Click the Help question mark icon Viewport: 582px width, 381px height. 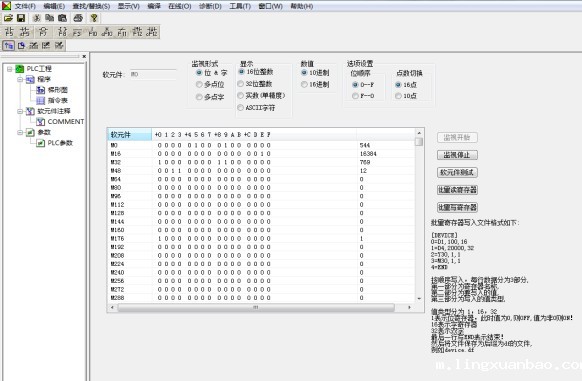tap(94, 18)
